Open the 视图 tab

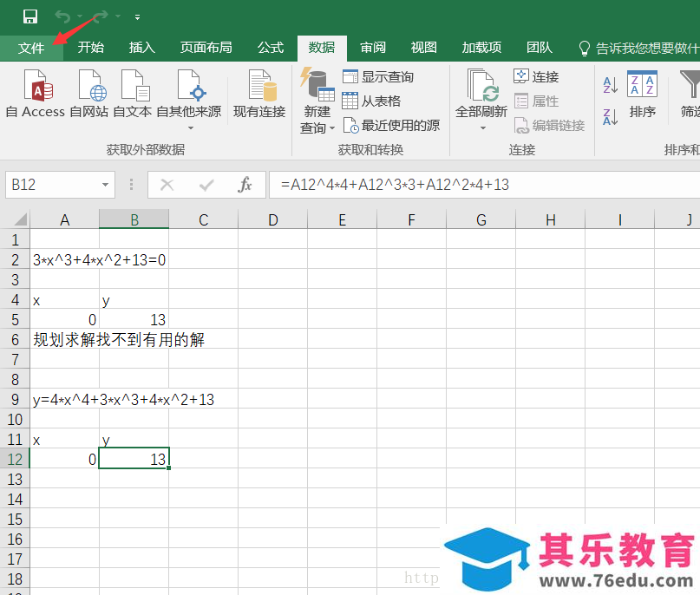pyautogui.click(x=423, y=48)
